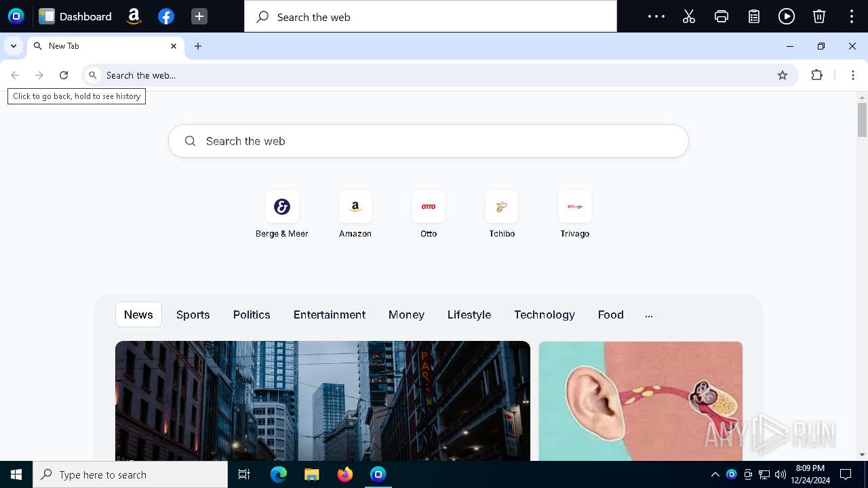Open the Windows Start menu
Screen dimensions: 868x488
pos(16,474)
